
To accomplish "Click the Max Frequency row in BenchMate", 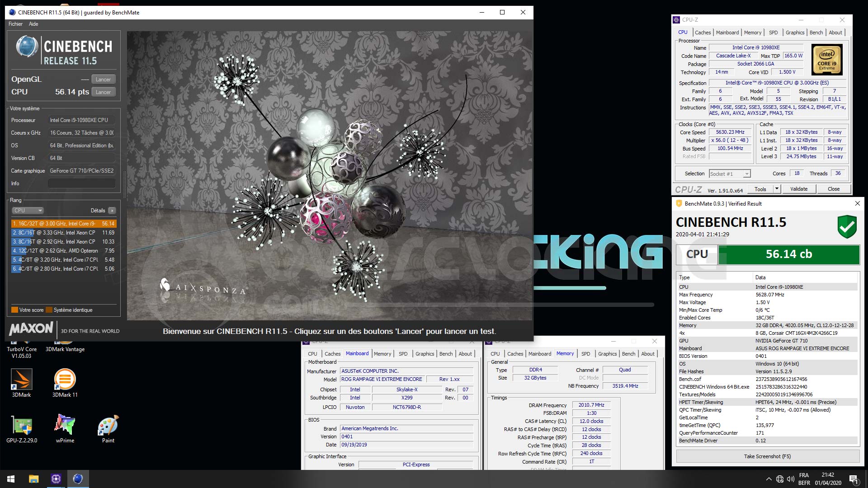I will coord(767,295).
